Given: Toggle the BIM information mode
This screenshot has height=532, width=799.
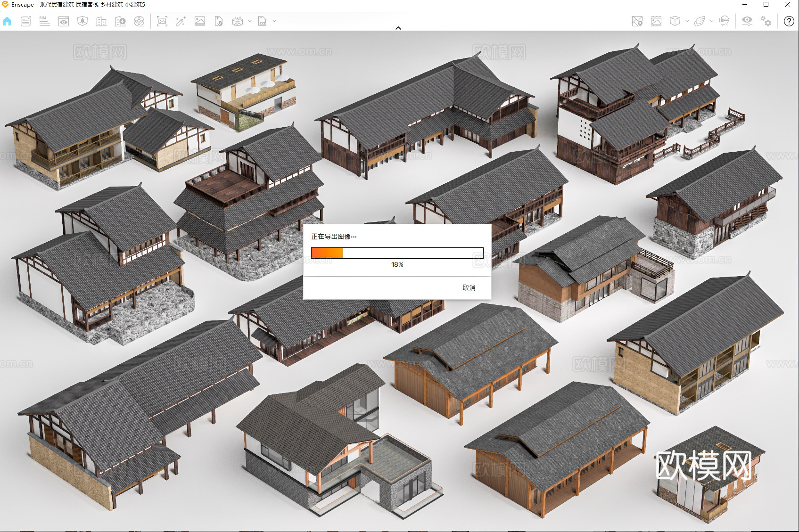Looking at the screenshot, I should [x=44, y=21].
